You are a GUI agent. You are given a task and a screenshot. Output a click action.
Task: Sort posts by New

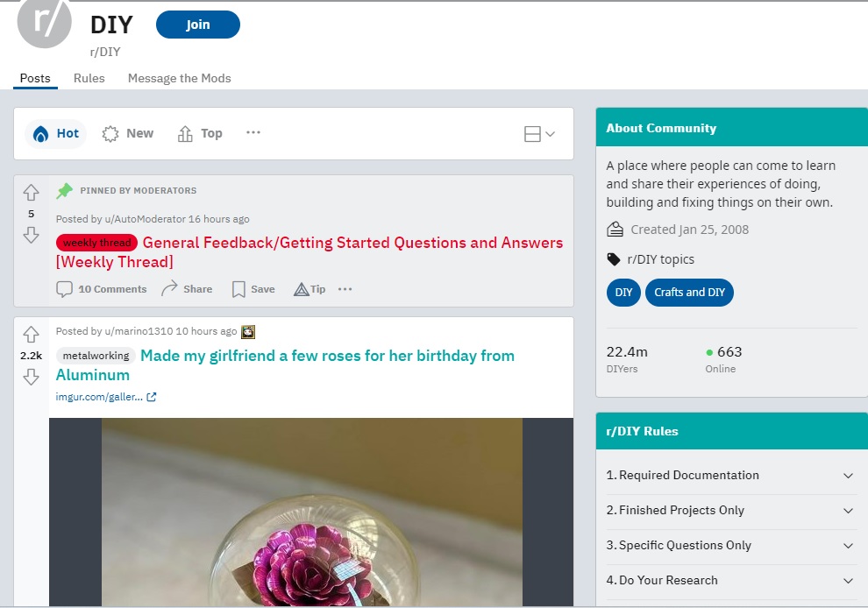point(128,134)
